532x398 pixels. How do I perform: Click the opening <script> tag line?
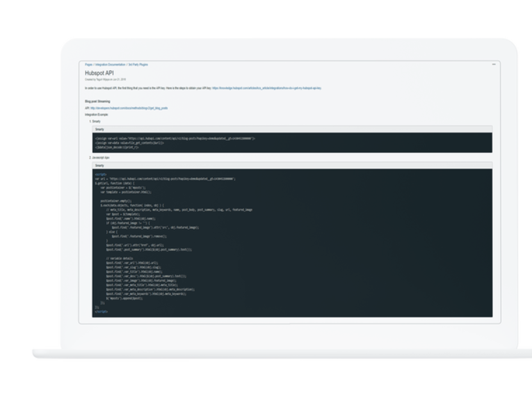coord(101,174)
